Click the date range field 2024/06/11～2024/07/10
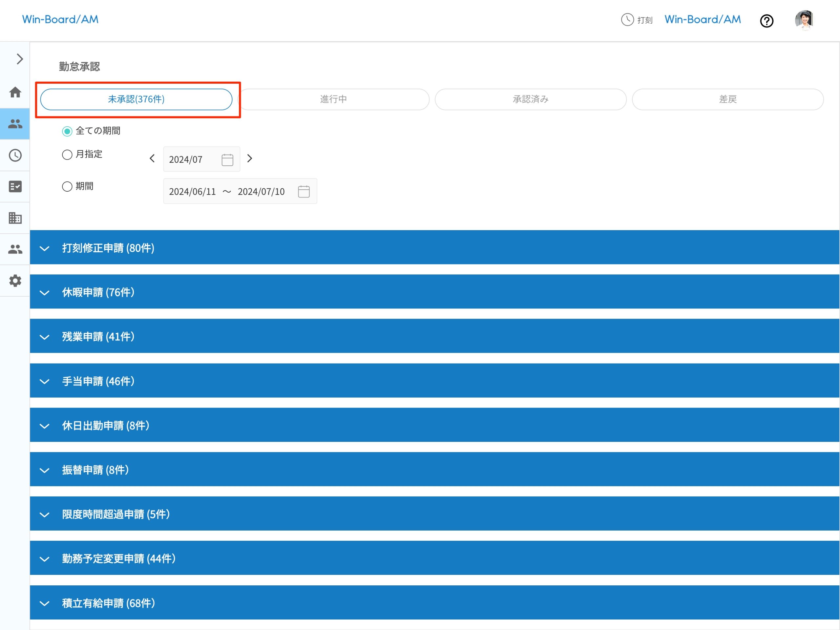Screen dimensions: 840x630 tap(227, 191)
